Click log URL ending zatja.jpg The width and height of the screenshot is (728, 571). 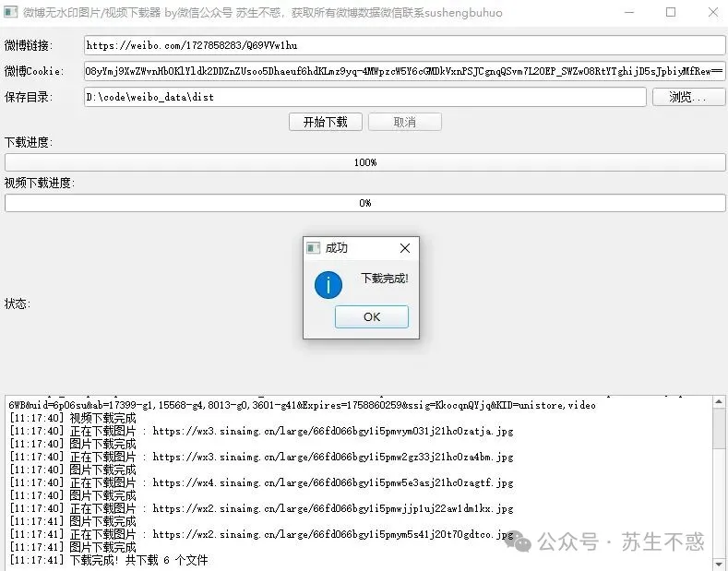333,431
